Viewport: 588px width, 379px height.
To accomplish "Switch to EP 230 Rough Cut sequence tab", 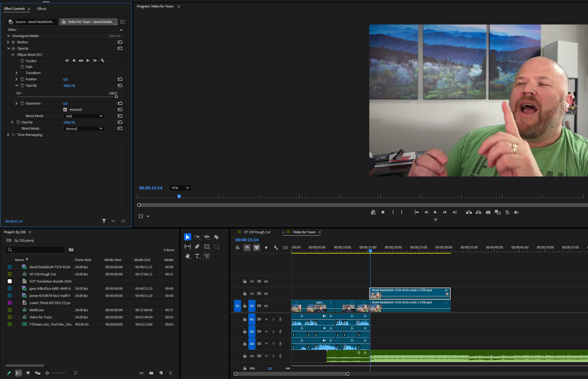I will coord(257,232).
